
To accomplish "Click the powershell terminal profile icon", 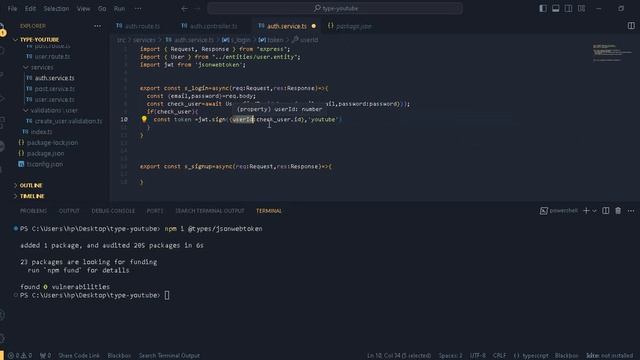I will coord(544,211).
